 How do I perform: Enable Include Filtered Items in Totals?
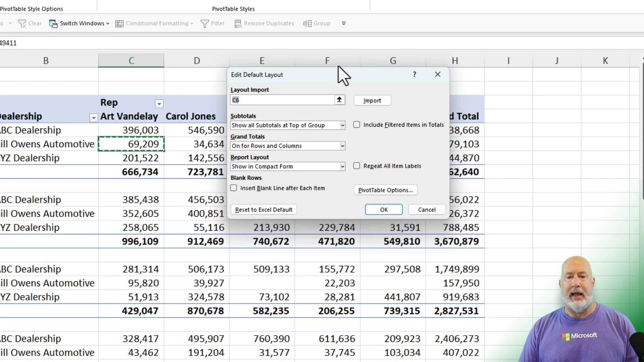357,124
